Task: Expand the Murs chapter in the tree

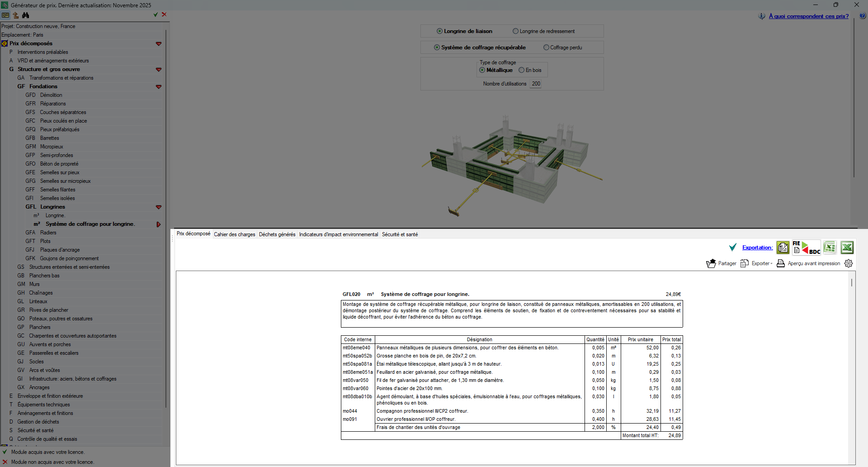Action: point(34,284)
